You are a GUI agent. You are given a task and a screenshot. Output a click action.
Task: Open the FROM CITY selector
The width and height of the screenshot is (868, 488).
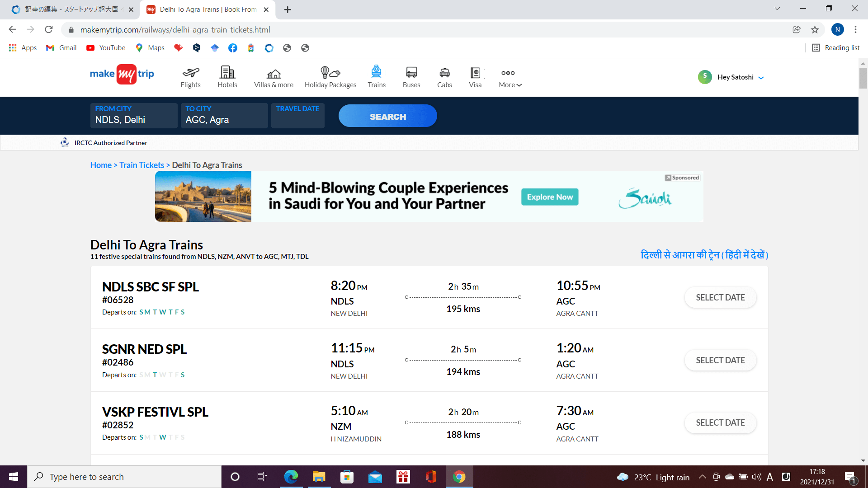(x=133, y=116)
